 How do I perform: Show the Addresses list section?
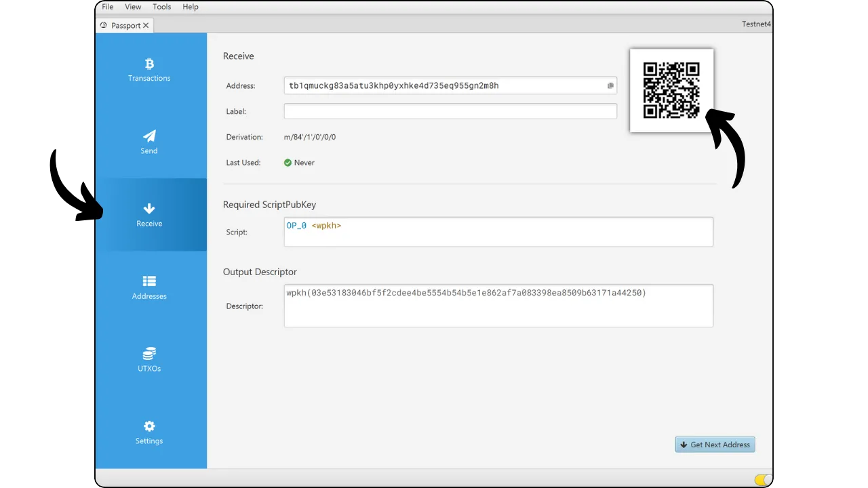(x=149, y=281)
